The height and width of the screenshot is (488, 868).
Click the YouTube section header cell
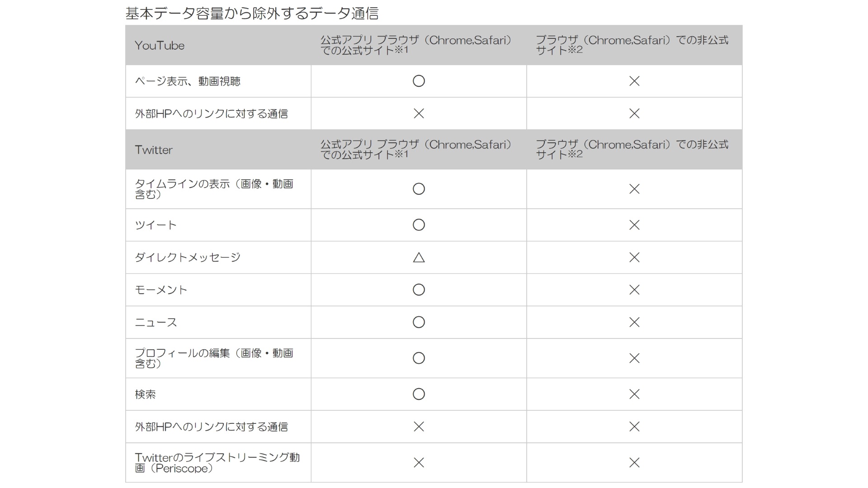(x=160, y=46)
